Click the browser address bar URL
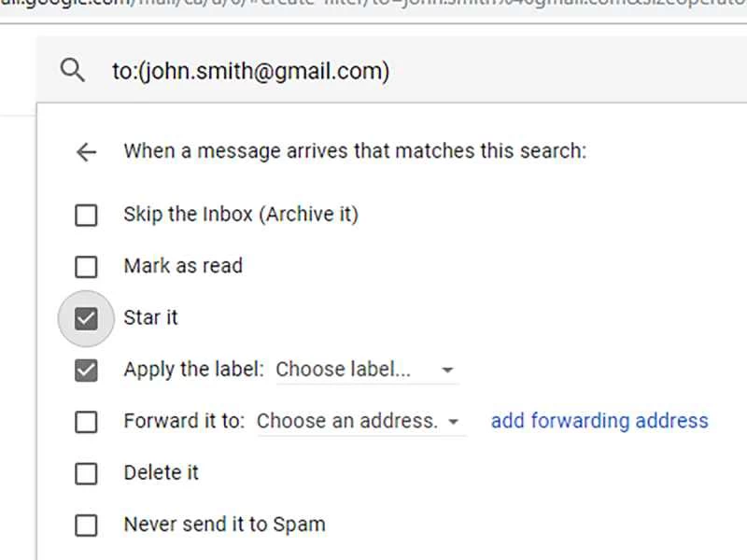The height and width of the screenshot is (560, 747). click(x=187, y=5)
